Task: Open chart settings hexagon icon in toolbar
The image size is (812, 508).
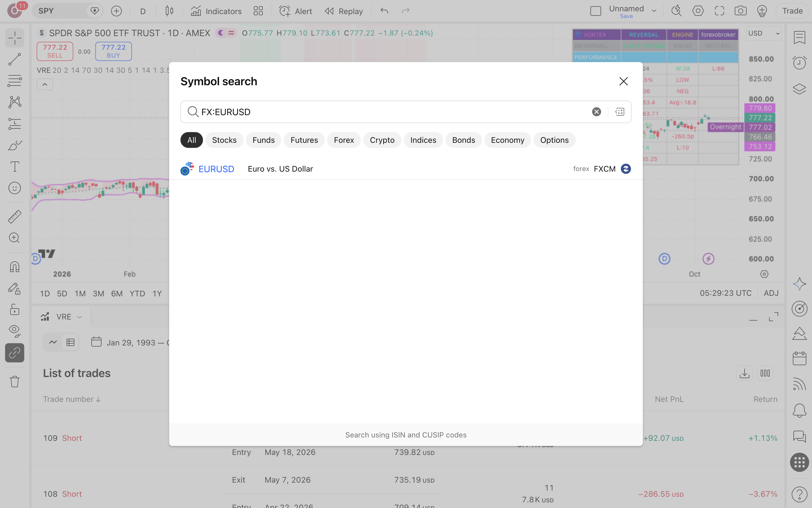Action: tap(698, 11)
